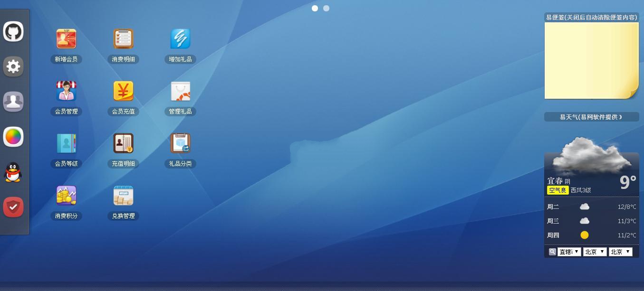Open 会员管理 member management icon
The height and width of the screenshot is (291, 644).
coord(66,91)
